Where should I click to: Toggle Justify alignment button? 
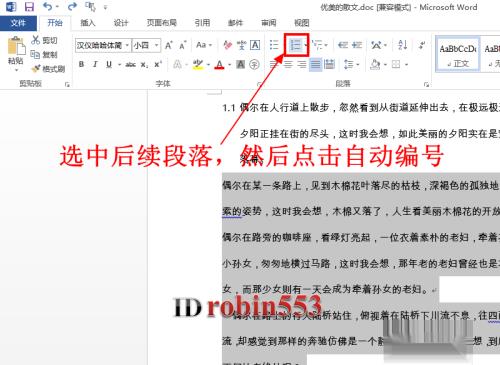[315, 64]
